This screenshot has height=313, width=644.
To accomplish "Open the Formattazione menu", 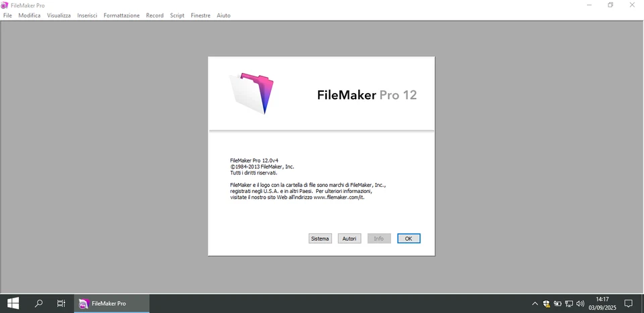I will 121,15.
